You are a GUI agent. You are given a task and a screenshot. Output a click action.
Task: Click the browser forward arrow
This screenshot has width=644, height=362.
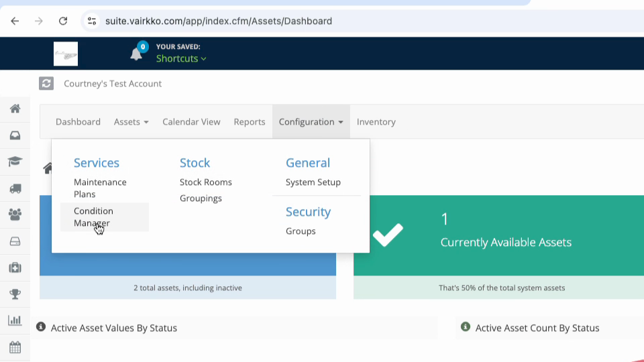39,21
